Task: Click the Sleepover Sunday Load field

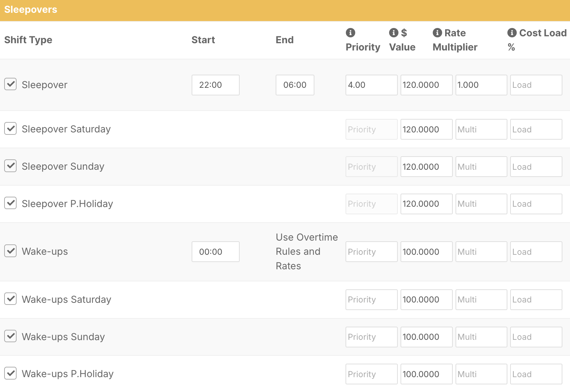Action: coord(536,167)
